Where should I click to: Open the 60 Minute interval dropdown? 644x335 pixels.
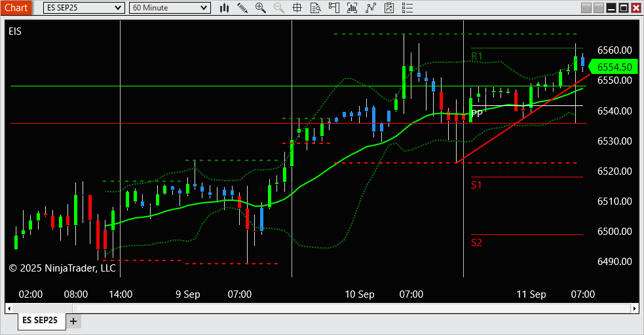pyautogui.click(x=170, y=8)
